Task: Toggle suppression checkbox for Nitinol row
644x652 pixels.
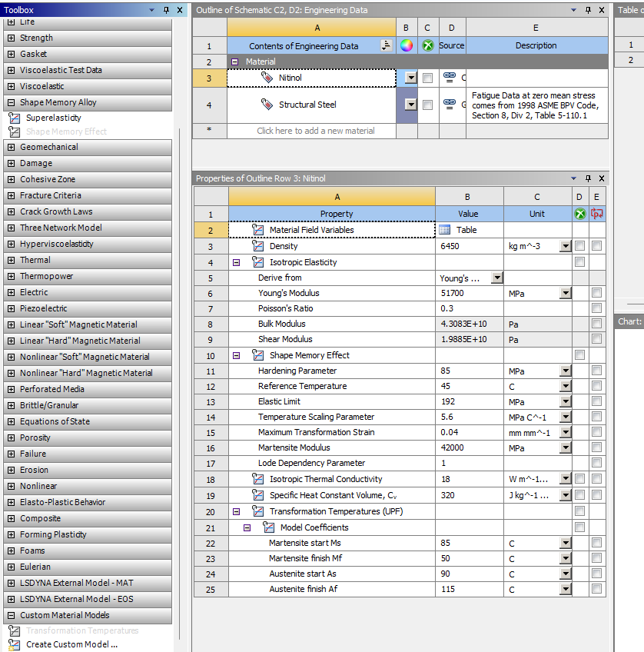Action: [427, 78]
